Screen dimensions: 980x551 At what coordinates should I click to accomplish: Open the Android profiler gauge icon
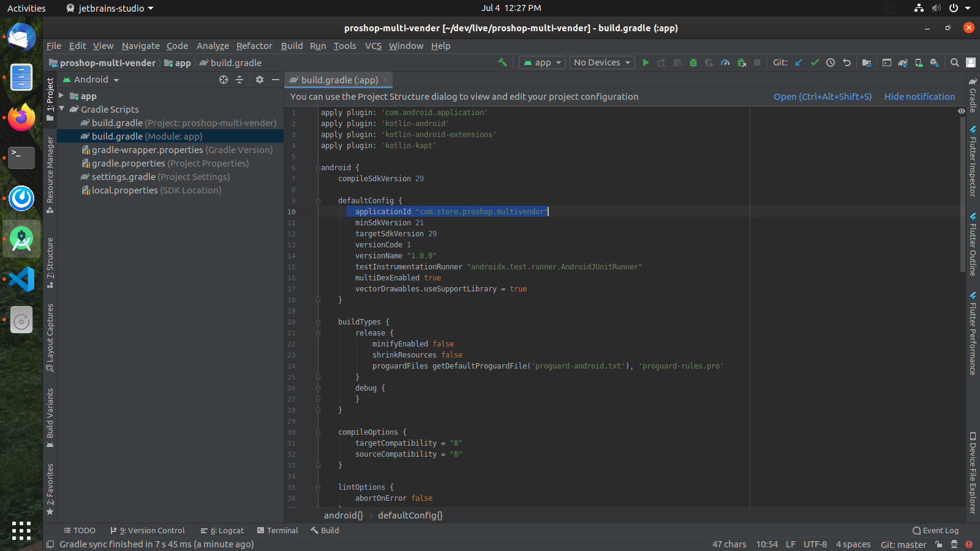[x=725, y=62]
